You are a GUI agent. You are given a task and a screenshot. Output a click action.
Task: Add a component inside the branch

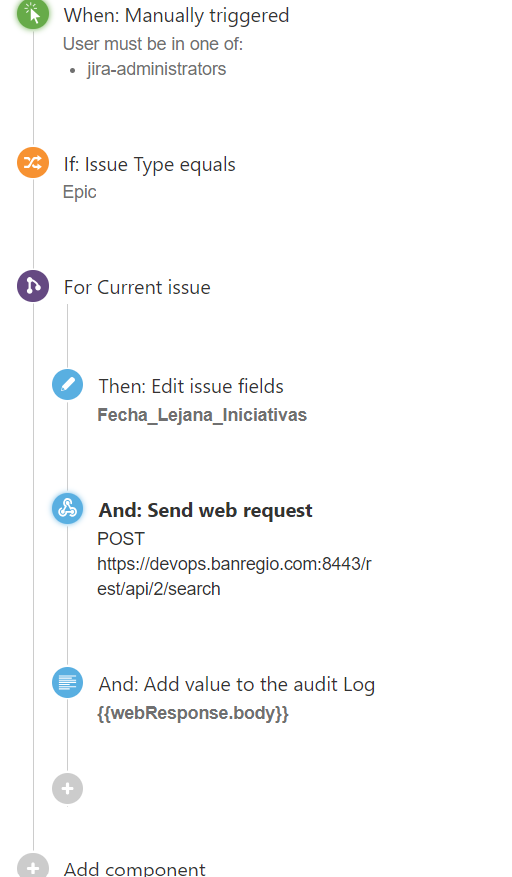coord(68,789)
